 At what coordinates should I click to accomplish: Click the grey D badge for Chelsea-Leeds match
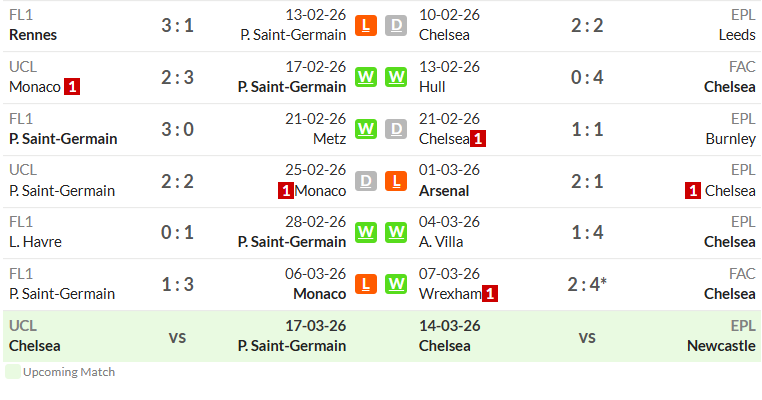pyautogui.click(x=396, y=25)
